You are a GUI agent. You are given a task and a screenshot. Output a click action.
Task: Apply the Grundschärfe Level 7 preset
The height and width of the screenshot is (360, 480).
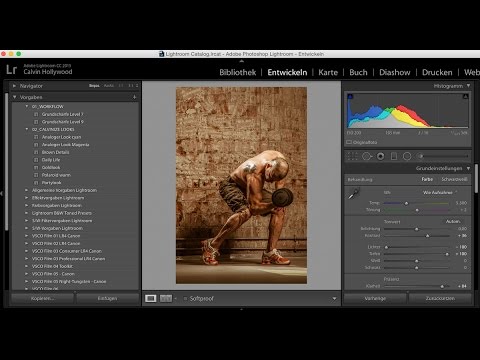pos(62,114)
